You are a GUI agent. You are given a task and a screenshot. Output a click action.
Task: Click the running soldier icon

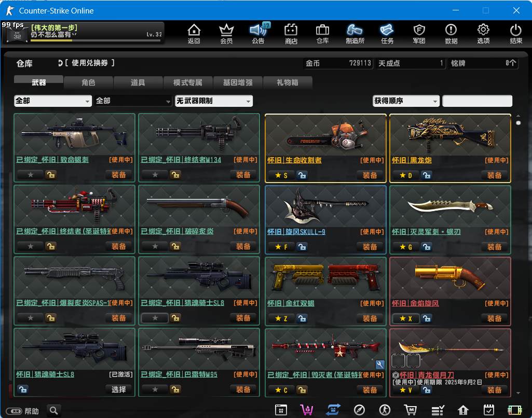[385, 410]
